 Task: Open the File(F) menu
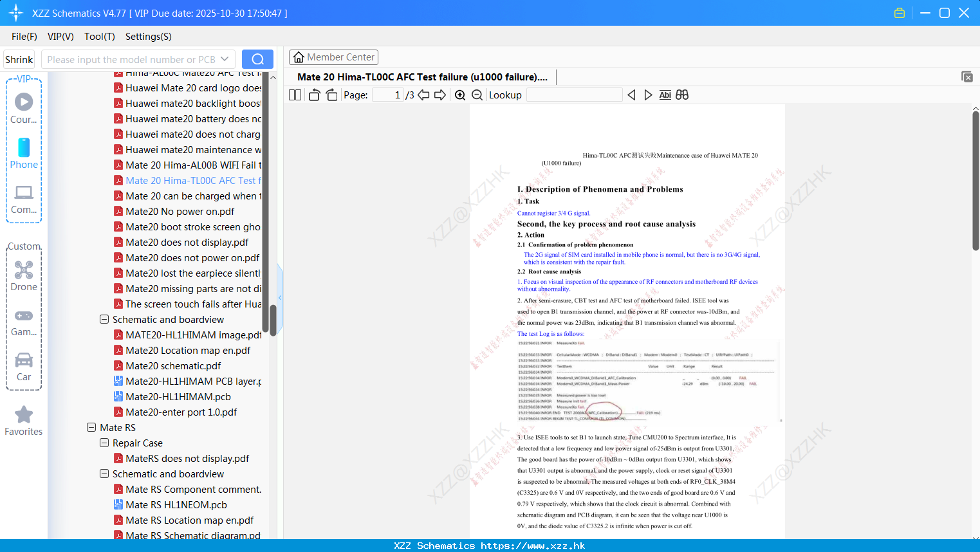24,37
